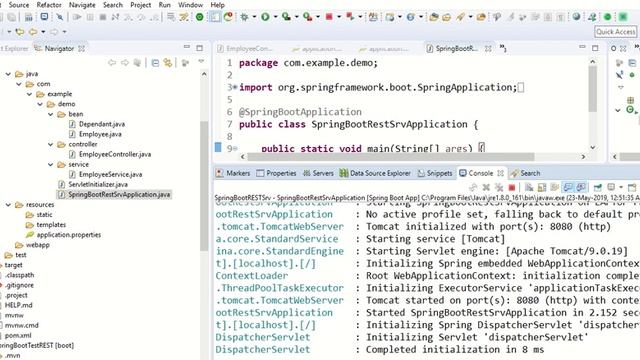Collapse the example folder

tap(29, 94)
